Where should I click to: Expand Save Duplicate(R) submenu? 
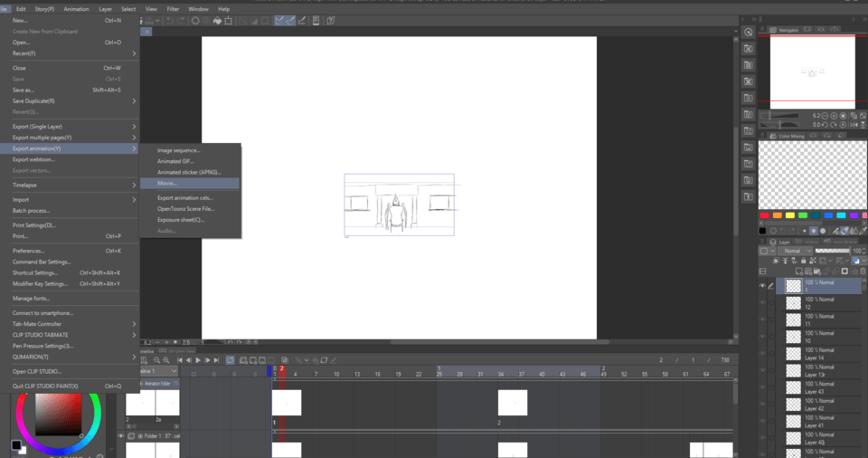point(70,100)
